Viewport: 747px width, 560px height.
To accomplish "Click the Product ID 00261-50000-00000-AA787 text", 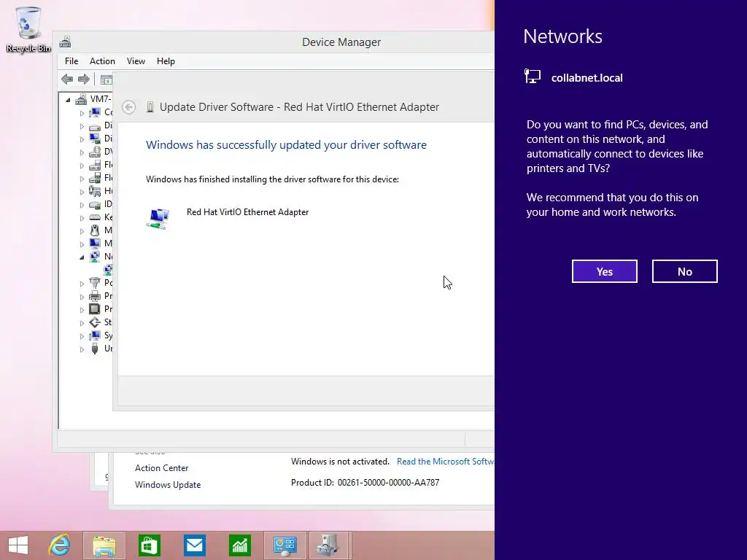I will coord(365,483).
